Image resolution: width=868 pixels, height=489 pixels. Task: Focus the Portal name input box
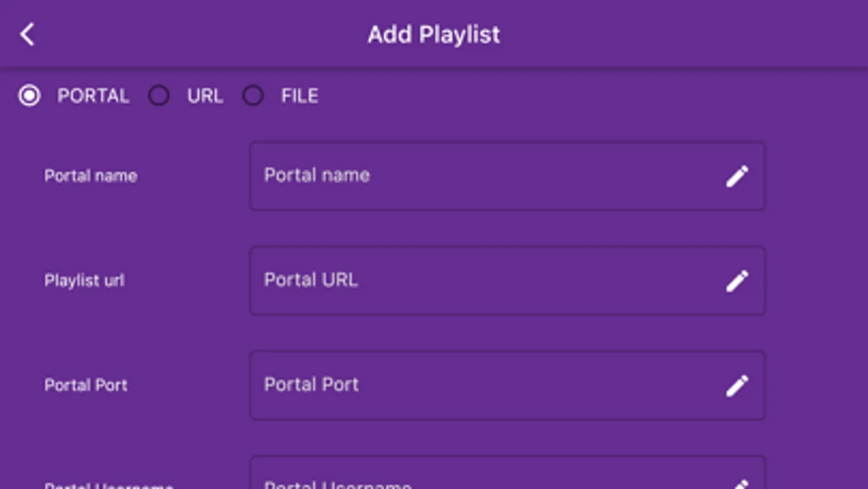tap(508, 176)
